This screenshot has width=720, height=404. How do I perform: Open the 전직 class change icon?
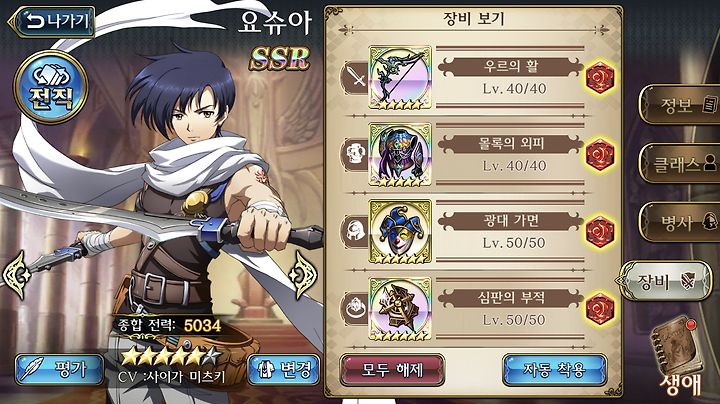51,87
